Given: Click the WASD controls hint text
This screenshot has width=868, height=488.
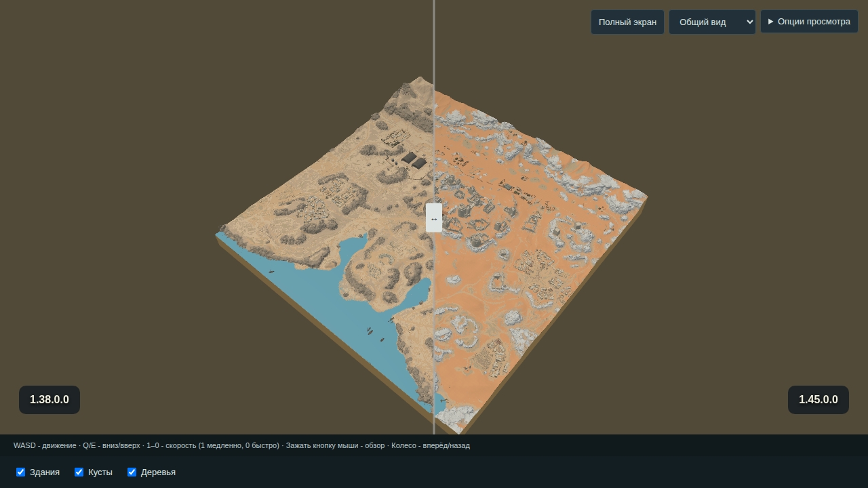Looking at the screenshot, I should [x=241, y=445].
